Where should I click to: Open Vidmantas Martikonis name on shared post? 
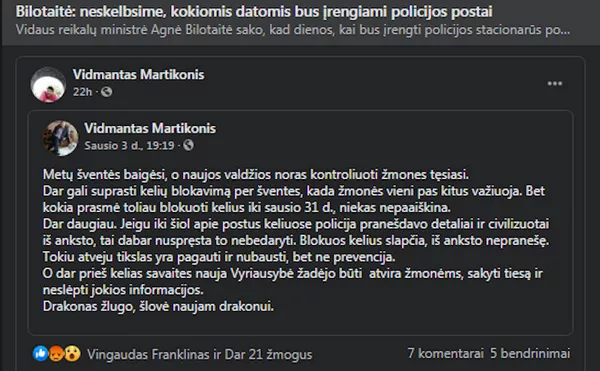pos(150,129)
